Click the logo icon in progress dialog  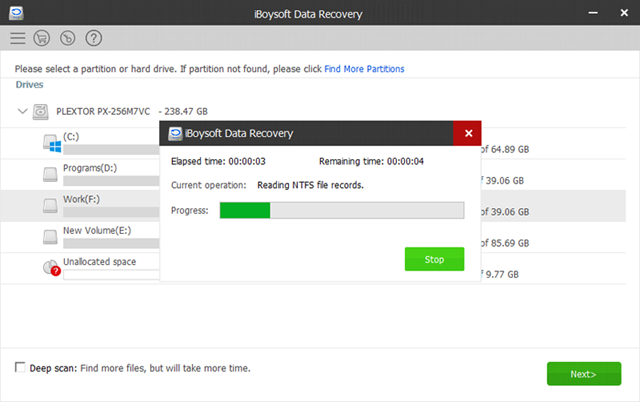click(x=176, y=133)
